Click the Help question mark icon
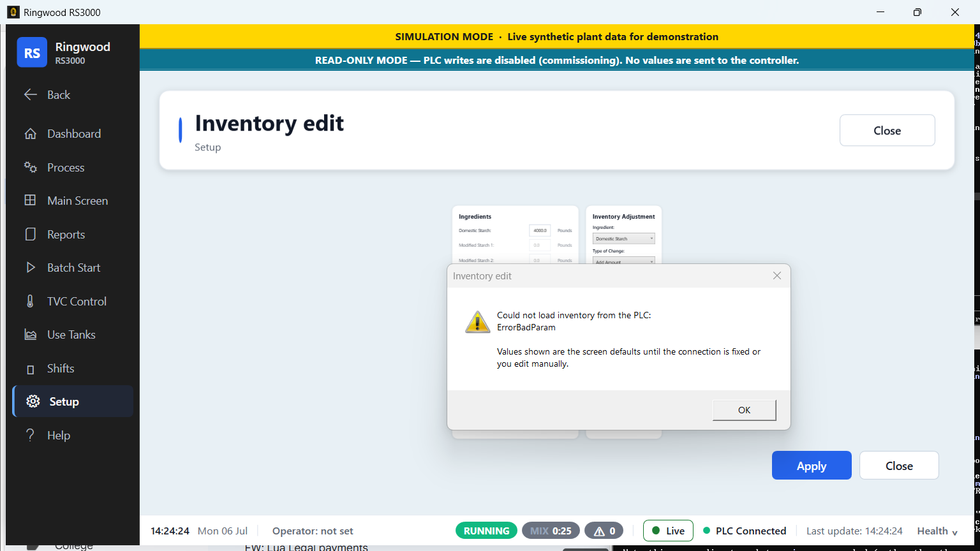Screen dimensions: 980x551 [x=30, y=435]
